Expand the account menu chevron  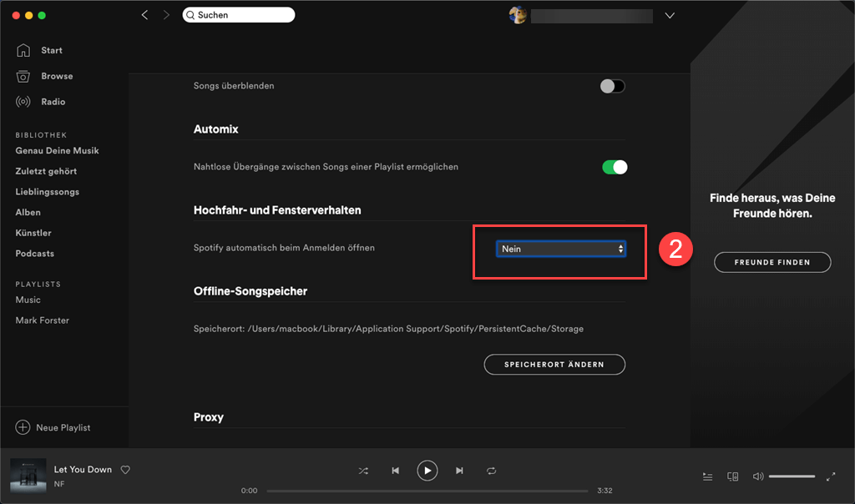pos(670,14)
